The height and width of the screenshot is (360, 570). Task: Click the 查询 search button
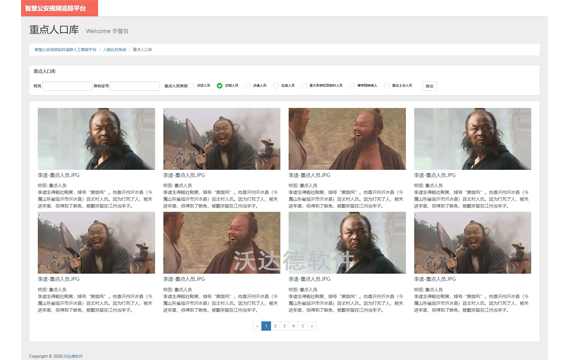[x=429, y=86]
